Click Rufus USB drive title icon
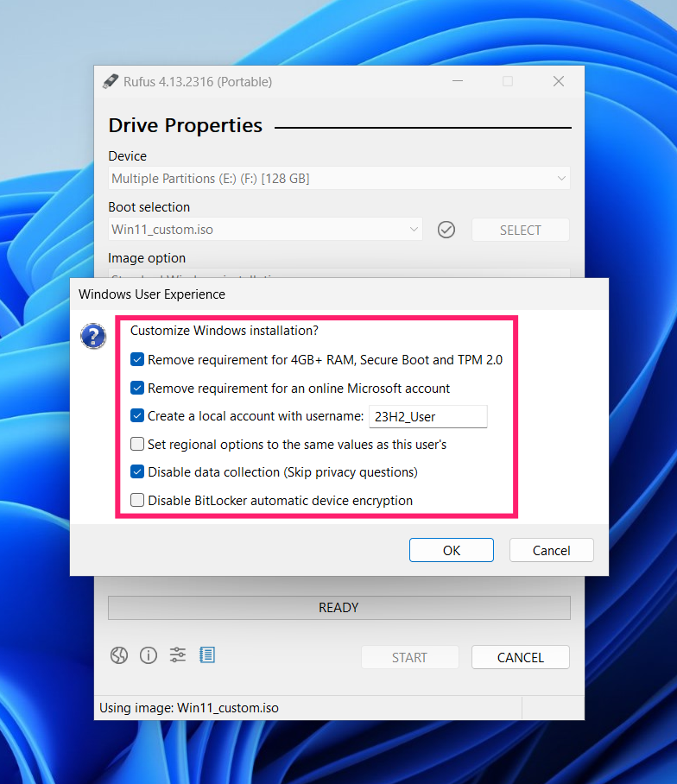 111,81
